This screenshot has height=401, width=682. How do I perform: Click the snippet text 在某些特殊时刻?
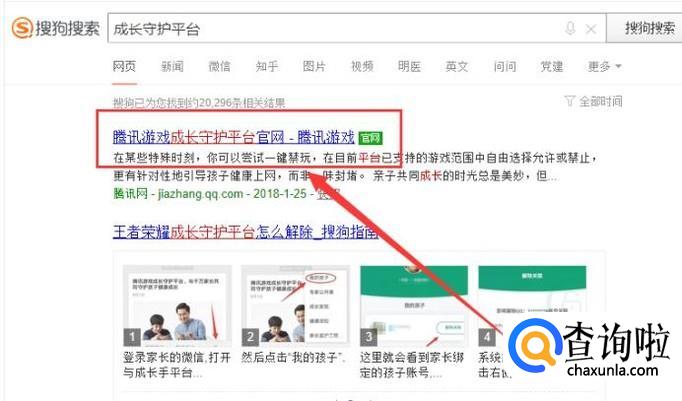154,157
